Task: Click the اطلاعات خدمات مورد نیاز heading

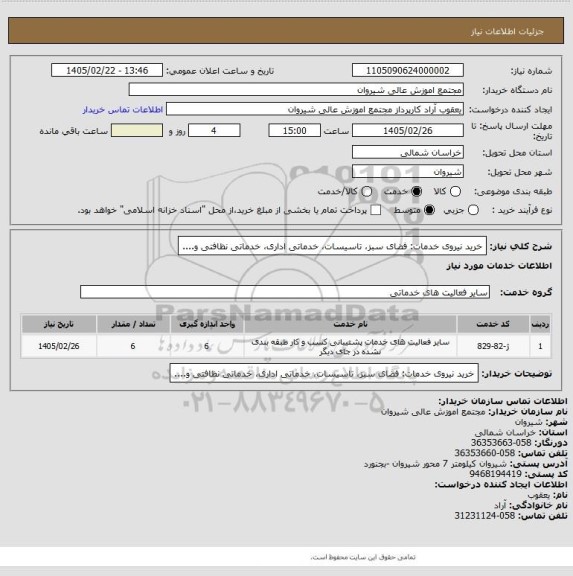Action: tap(499, 266)
